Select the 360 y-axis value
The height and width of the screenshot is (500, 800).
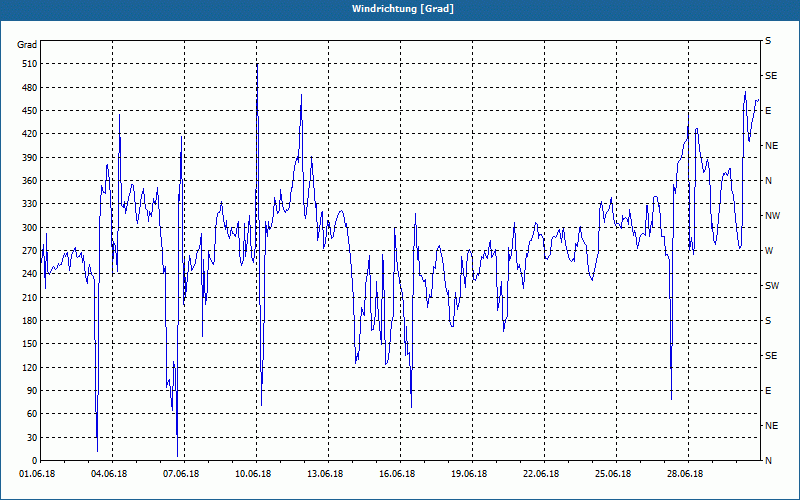(30, 181)
